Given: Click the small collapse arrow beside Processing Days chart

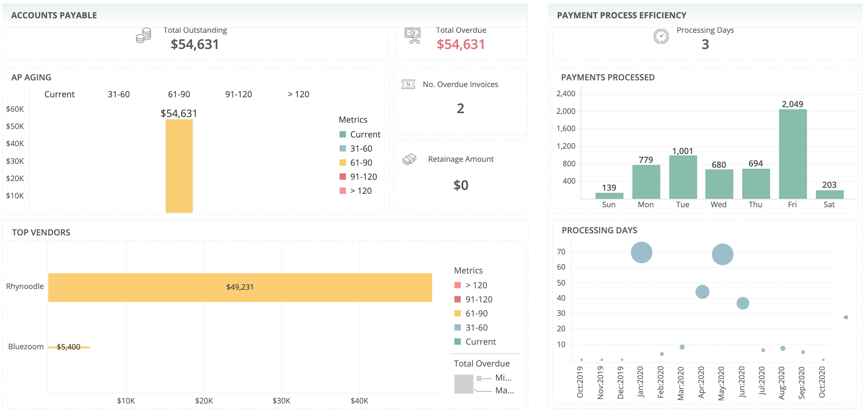Looking at the screenshot, I should [x=845, y=317].
